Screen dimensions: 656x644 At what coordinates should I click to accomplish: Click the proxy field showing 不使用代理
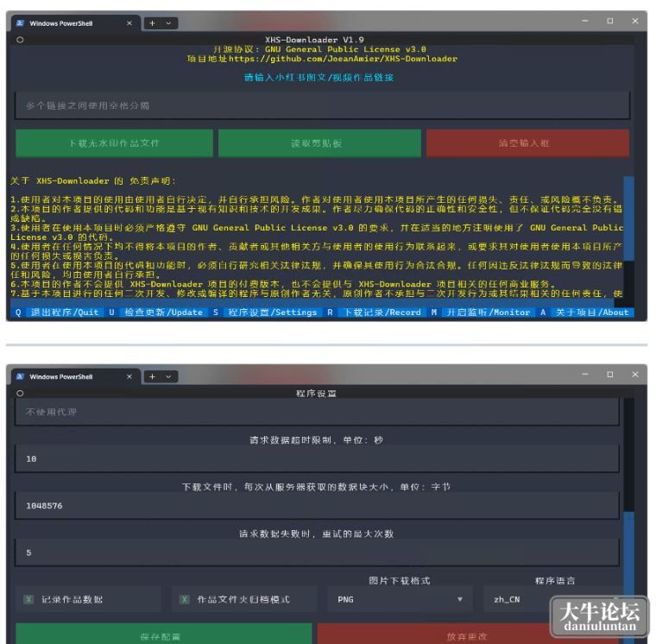pyautogui.click(x=317, y=412)
